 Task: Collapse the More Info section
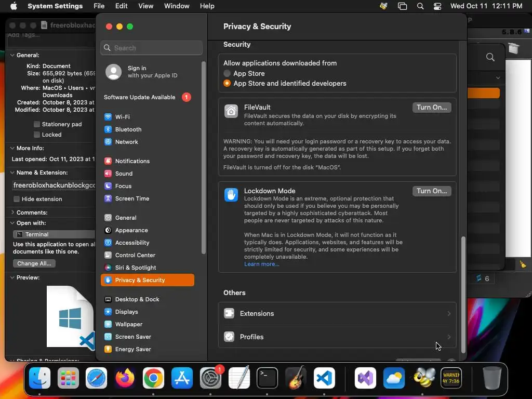(12, 148)
